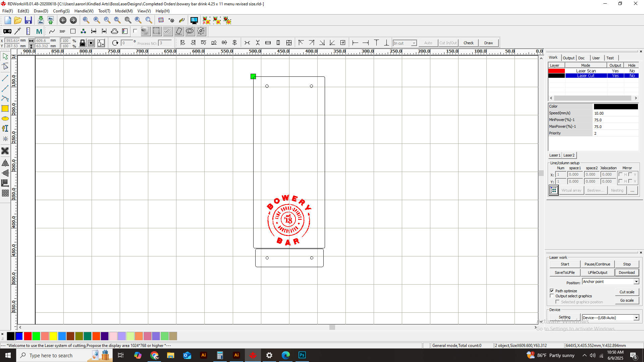The height and width of the screenshot is (362, 644).
Task: Pick the red color swatch in the palette
Action: 28,336
